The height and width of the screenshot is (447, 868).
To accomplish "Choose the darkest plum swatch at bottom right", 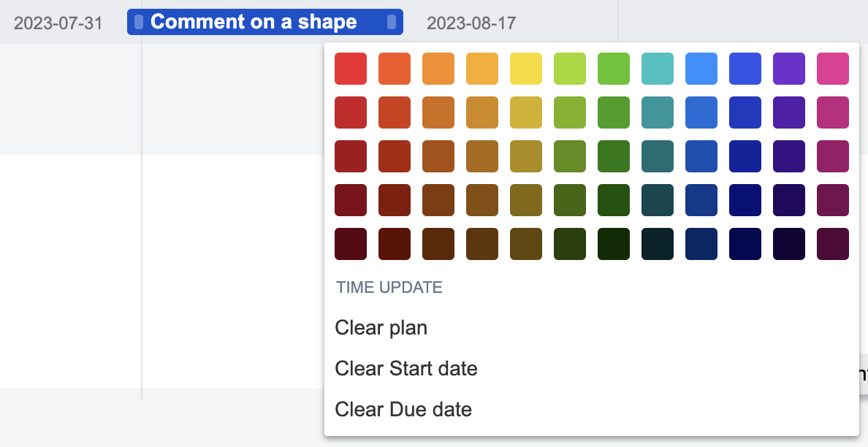I will [833, 244].
